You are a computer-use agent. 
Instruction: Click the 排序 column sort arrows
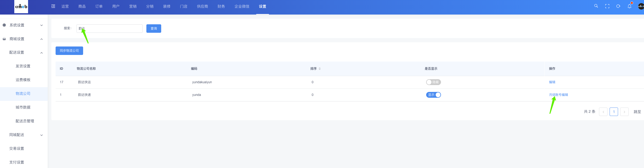(x=320, y=69)
